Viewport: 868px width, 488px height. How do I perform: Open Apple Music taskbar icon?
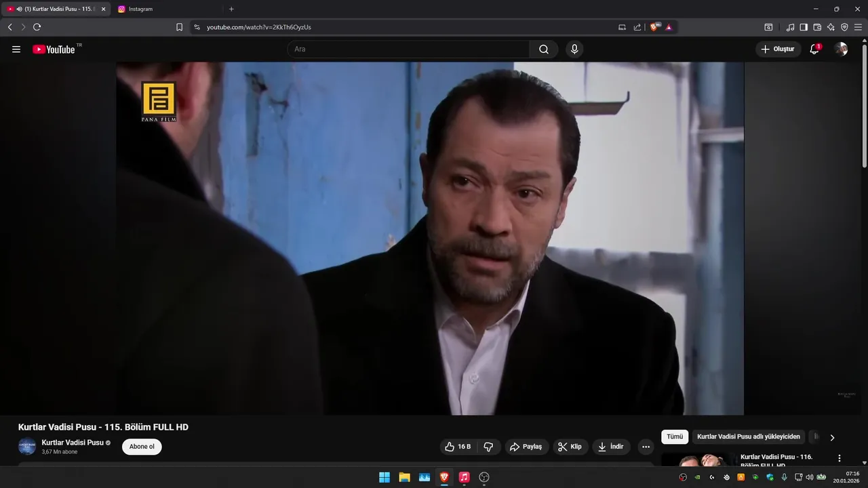[x=464, y=477]
